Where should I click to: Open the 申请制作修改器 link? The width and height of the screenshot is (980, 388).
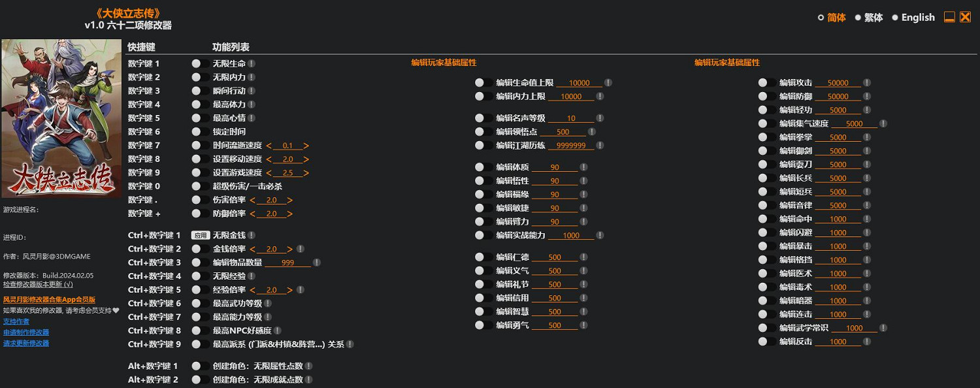click(x=26, y=332)
